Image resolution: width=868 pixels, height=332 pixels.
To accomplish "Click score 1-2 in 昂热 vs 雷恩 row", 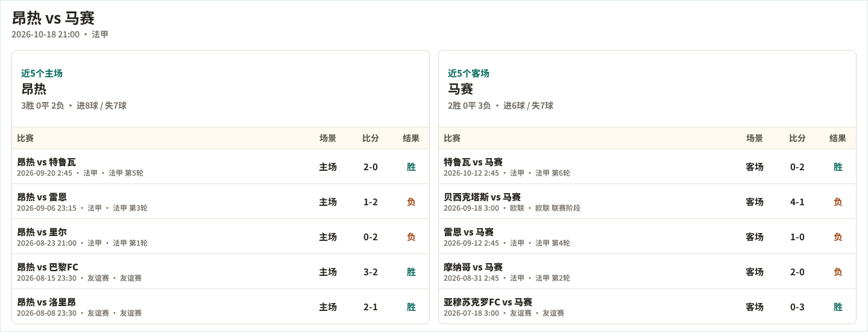I will point(371,202).
